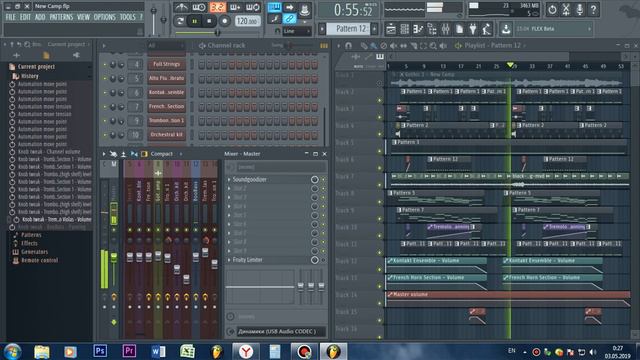This screenshot has width=640, height=360.
Task: Open the French Section channel
Action: tap(166, 107)
